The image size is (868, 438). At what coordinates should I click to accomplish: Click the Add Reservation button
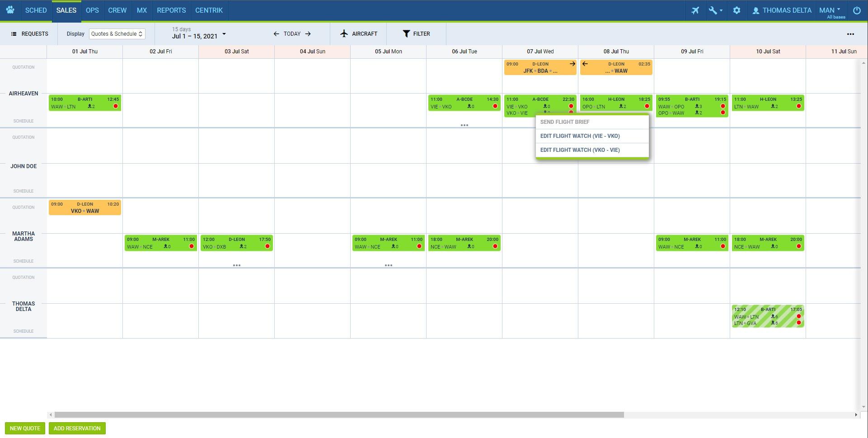click(77, 429)
